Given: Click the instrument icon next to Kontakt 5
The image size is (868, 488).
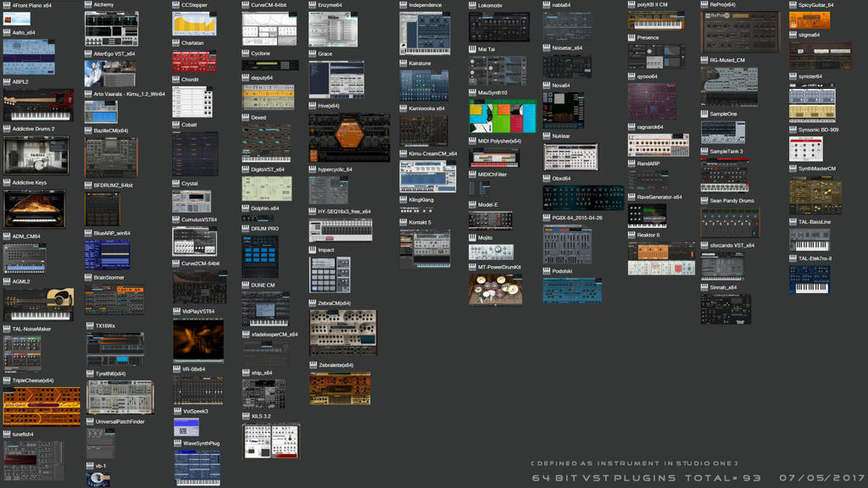Looking at the screenshot, I should pyautogui.click(x=403, y=222).
